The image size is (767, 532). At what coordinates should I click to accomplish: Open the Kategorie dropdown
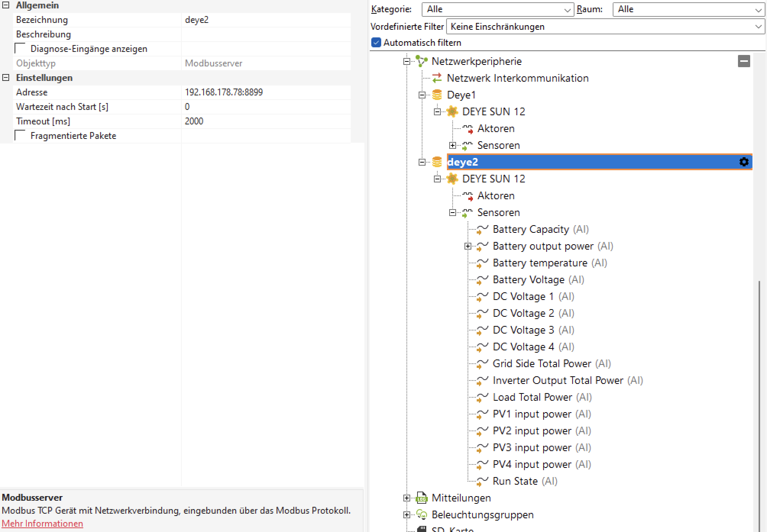click(x=497, y=10)
